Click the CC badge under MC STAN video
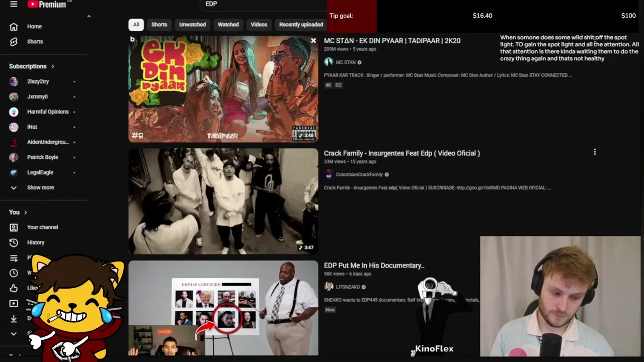Viewport: 644px width, 362px height. tap(339, 85)
